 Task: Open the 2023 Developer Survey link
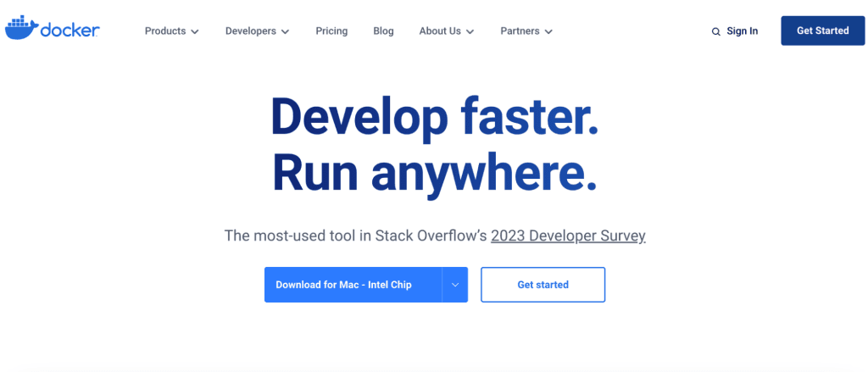point(568,236)
